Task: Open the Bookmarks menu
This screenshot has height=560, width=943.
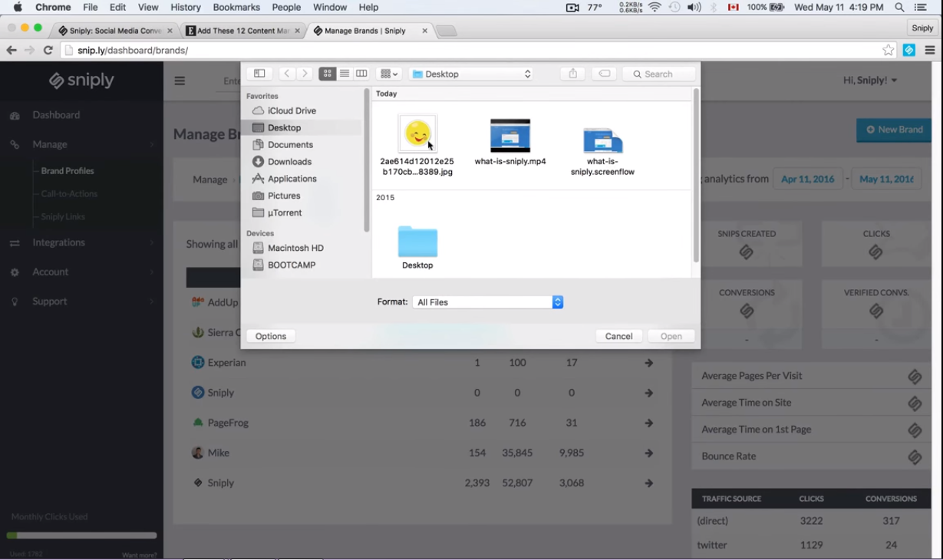Action: tap(236, 7)
